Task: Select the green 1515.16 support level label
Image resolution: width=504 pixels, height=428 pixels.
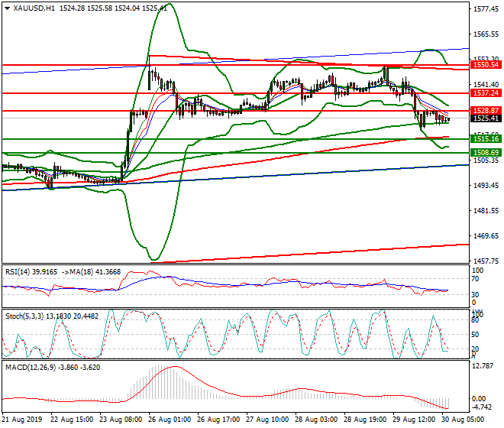Action: pyautogui.click(x=486, y=139)
